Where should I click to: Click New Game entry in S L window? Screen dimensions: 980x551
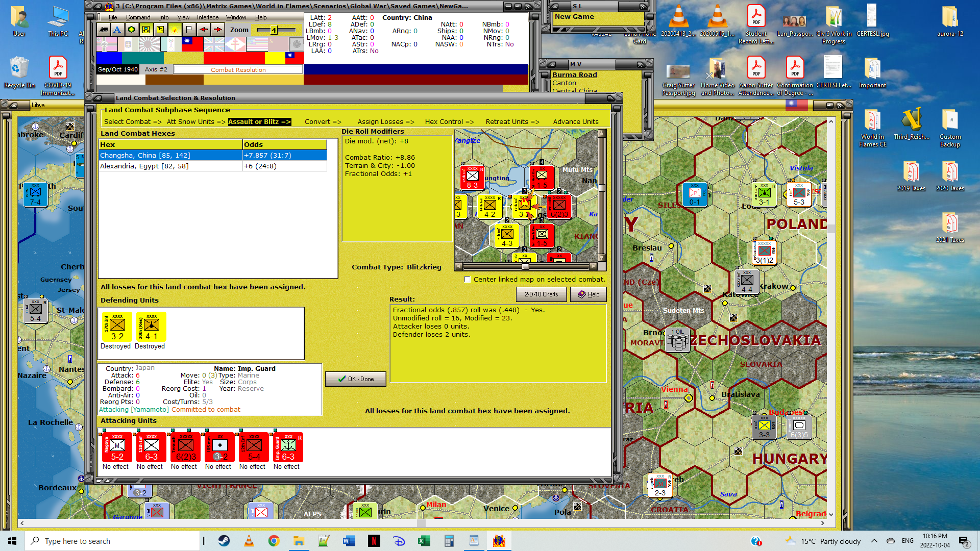coord(574,17)
